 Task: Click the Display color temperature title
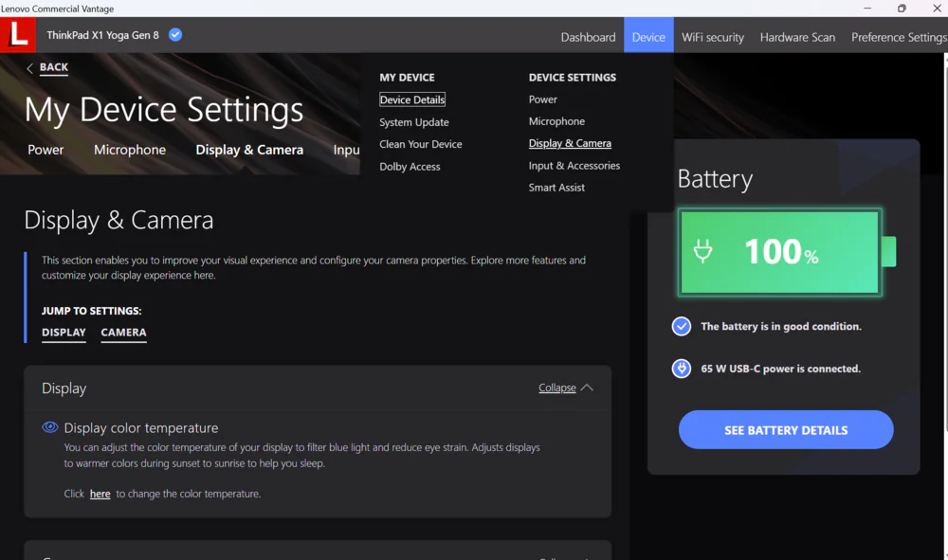pos(141,427)
